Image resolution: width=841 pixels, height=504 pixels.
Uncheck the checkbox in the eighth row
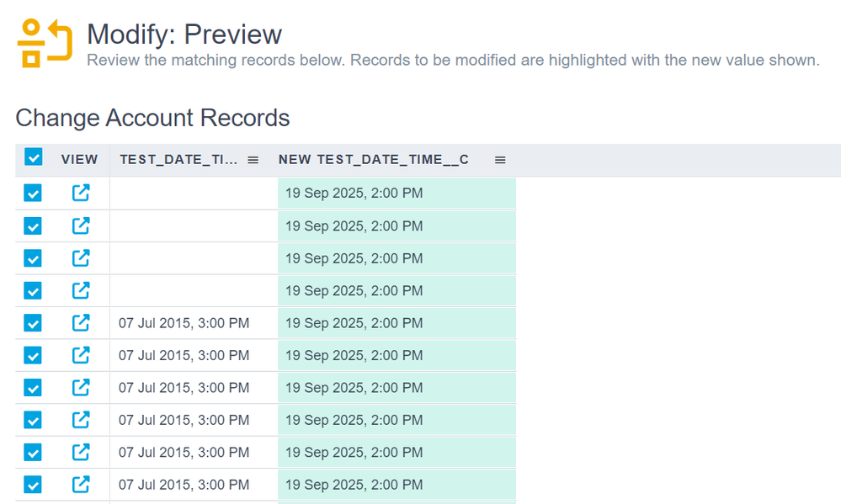[x=33, y=420]
